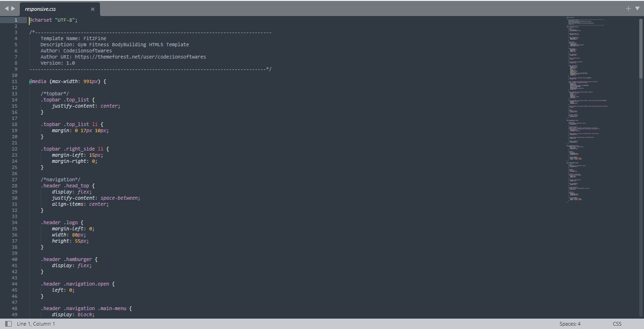Click left: 0 declaration
644x329 pixels.
click(x=63, y=290)
